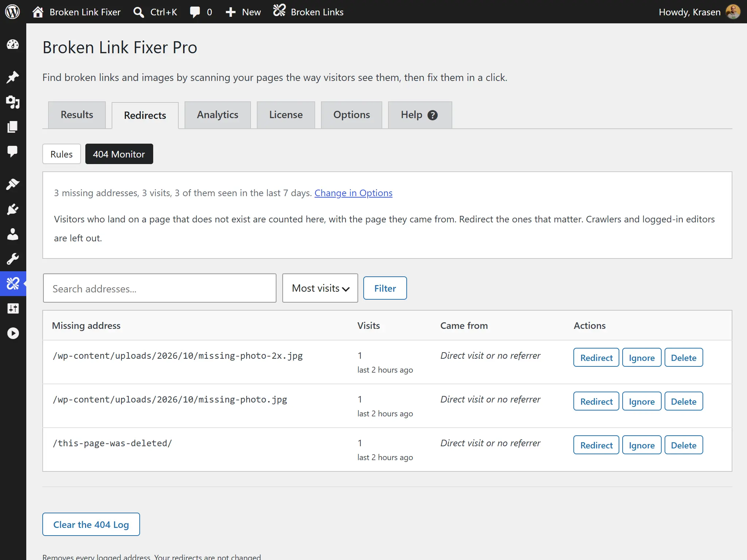Open the Plugins sidebar icon

pyautogui.click(x=13, y=209)
